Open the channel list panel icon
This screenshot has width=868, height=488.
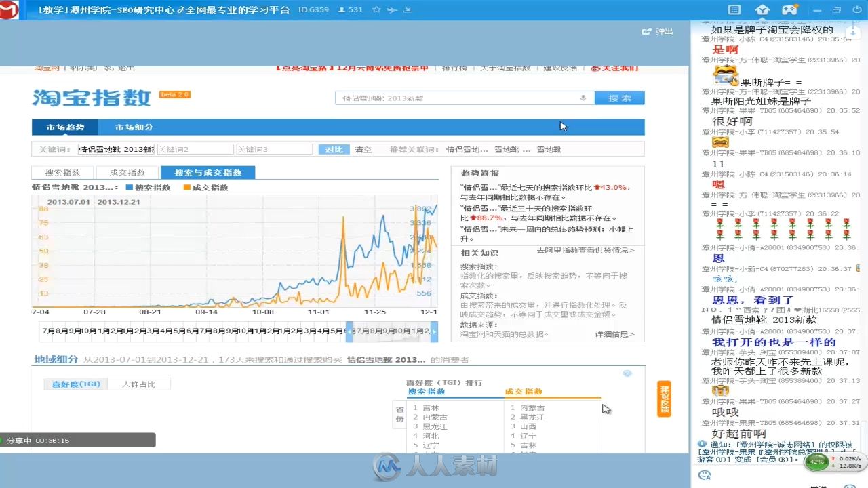click(734, 10)
